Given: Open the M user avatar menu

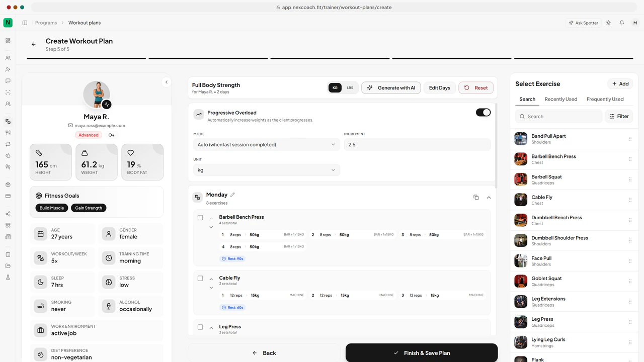Looking at the screenshot, I should 635,23.
